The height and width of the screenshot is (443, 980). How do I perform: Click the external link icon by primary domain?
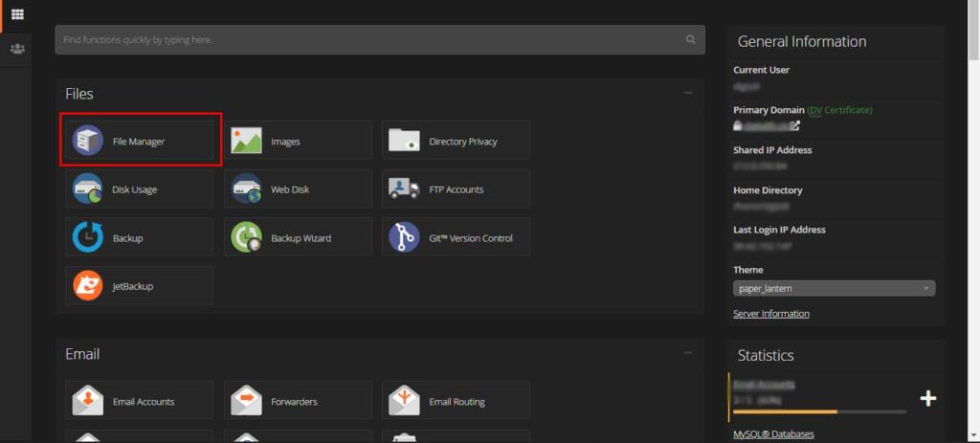[795, 125]
